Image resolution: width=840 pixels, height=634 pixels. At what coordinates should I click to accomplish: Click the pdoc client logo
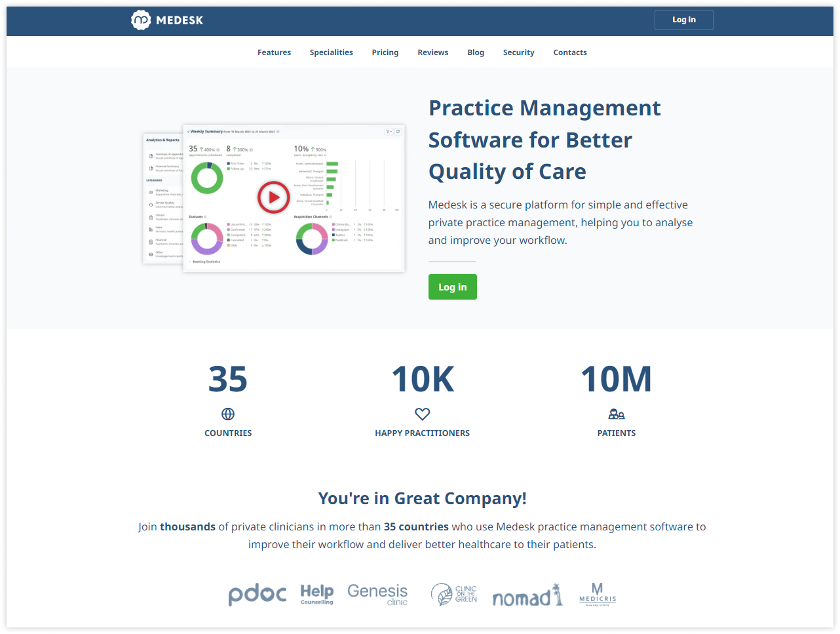(257, 595)
